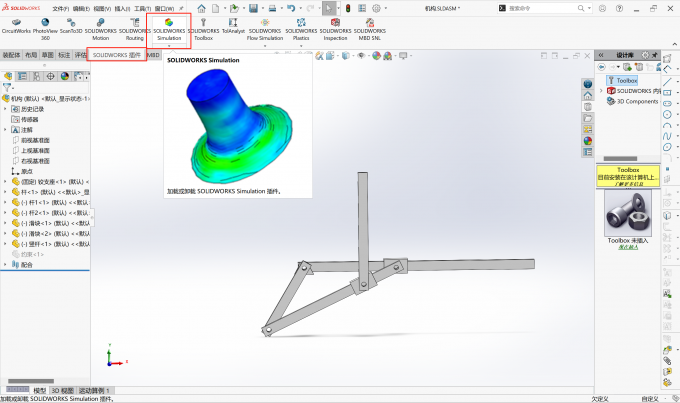680x403 pixels.
Task: Load SOLIDWORKS MBD SNL add-in
Action: tap(369, 29)
